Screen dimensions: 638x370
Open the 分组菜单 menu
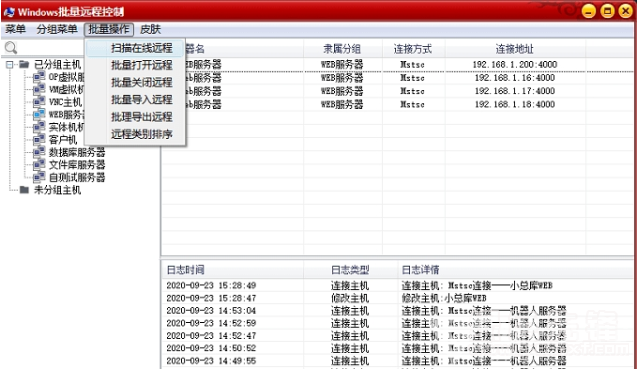[57, 29]
